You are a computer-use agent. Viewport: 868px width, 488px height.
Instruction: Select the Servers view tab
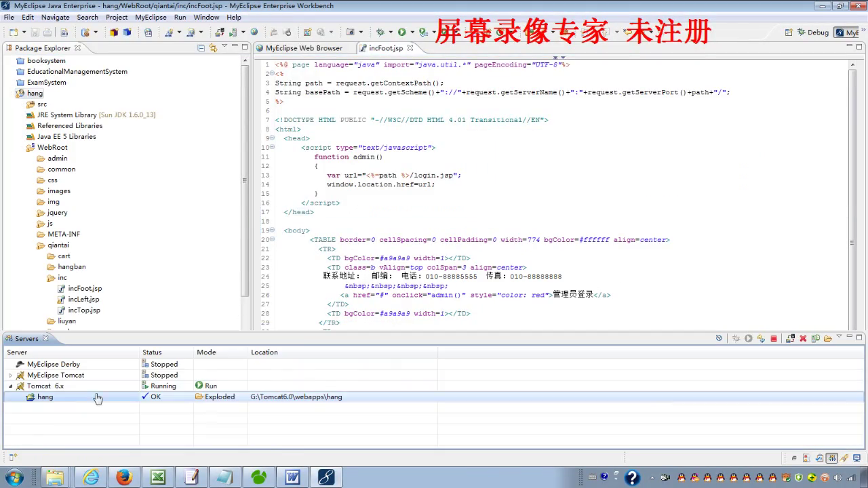tap(26, 338)
